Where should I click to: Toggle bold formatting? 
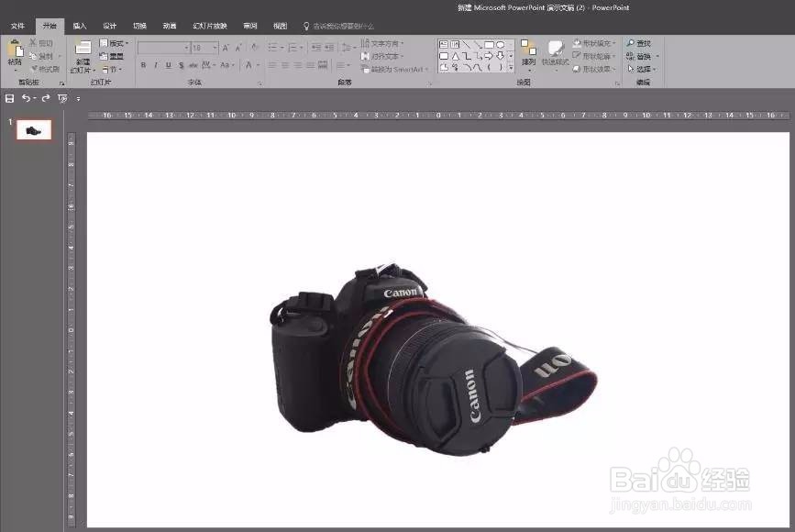[143, 65]
